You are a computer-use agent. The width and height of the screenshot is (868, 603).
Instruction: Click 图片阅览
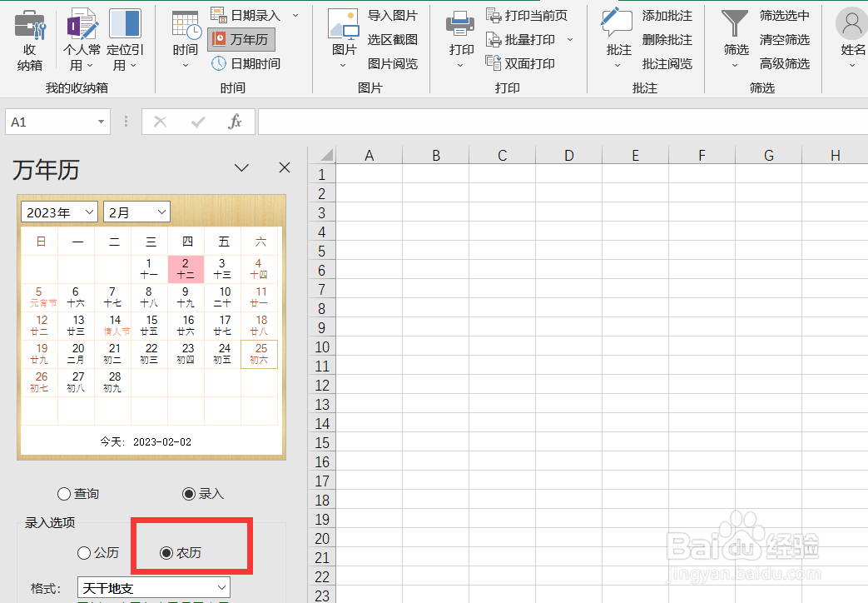tap(393, 64)
